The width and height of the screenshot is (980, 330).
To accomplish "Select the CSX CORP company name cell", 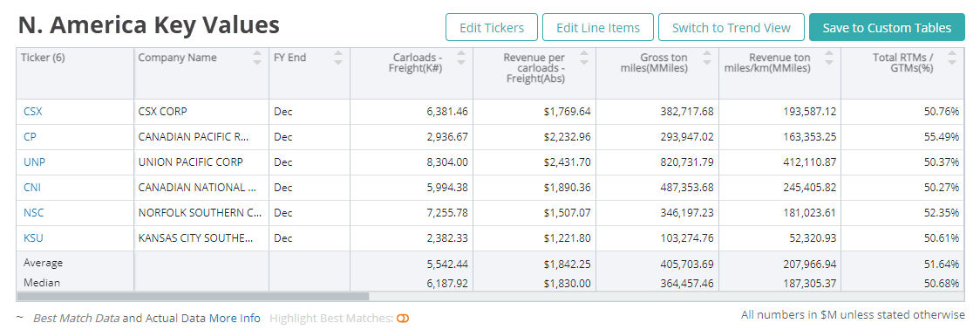I will pos(201,112).
